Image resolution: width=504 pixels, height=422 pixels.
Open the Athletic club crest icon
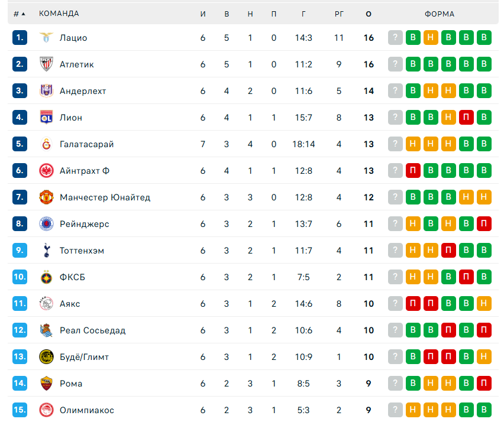point(46,64)
